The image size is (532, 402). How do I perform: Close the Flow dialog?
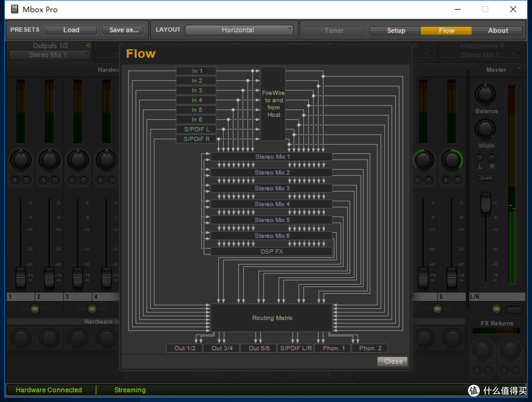(x=393, y=361)
